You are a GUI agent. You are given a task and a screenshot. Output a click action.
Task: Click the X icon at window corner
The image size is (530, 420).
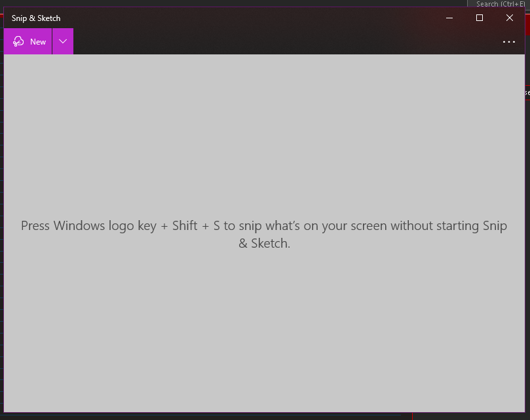[x=510, y=18]
